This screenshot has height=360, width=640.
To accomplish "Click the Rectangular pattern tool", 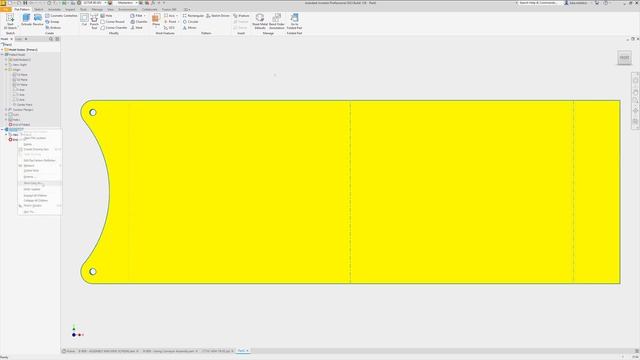I will [x=193, y=16].
